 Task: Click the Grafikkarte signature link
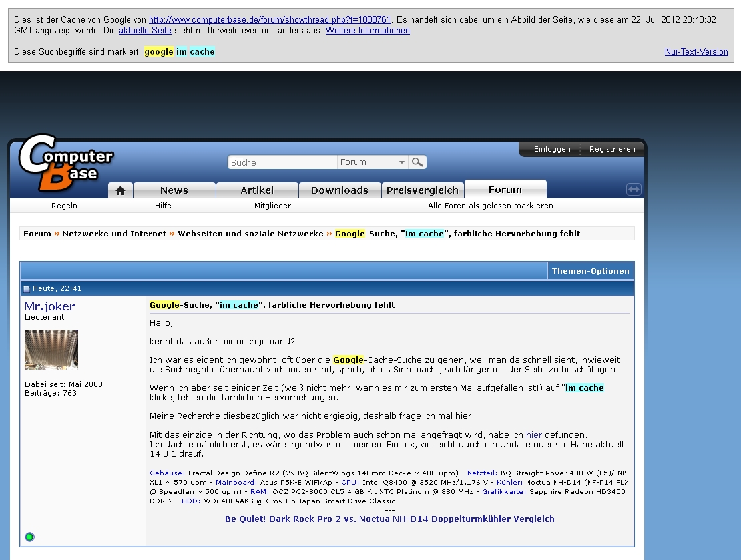[504, 491]
